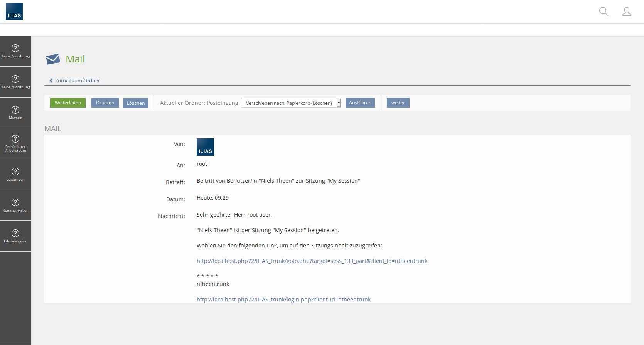Click the second Keine Zuordnung sidebar item
644x345 pixels.
point(15,82)
